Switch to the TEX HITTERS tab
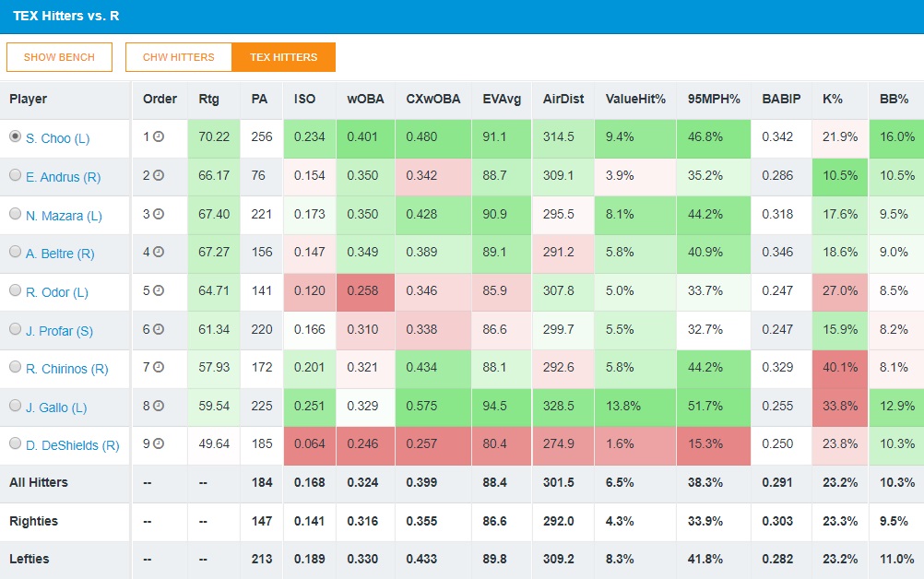The width and height of the screenshot is (924, 579). point(283,57)
